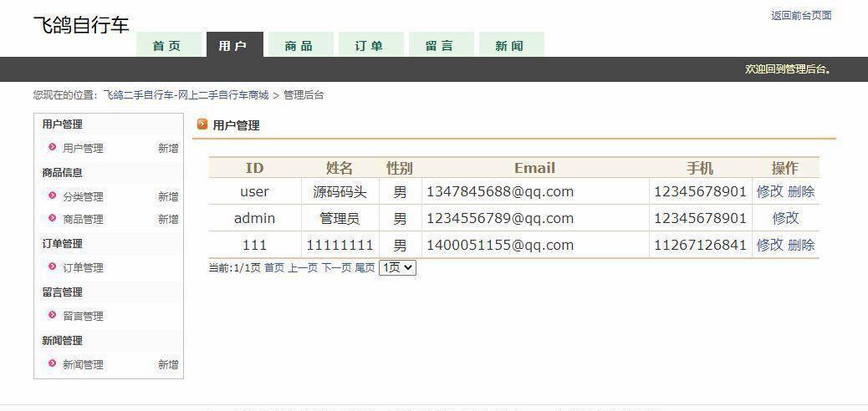Viewport: 868px width, 411px height.
Task: Click the bullet icon beside 留言管理
Action: [53, 316]
